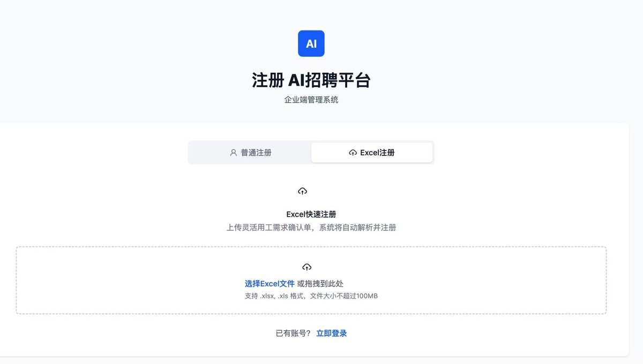Screen dimensions: 643x364
Task: Click the 上传灵活用工需求确认单 description text
Action: pyautogui.click(x=270, y=227)
